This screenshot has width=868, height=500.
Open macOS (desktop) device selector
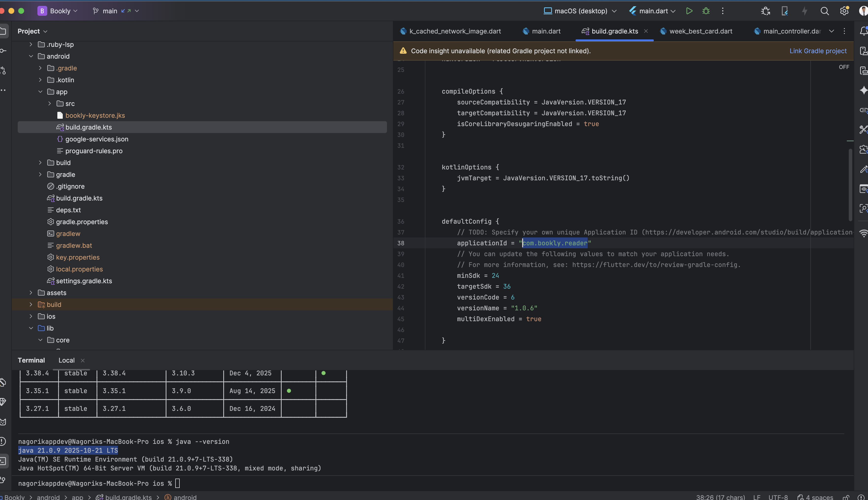(580, 11)
